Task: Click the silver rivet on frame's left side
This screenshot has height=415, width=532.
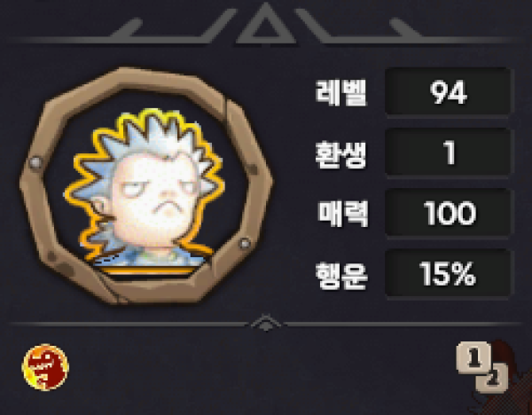Action: tap(35, 162)
